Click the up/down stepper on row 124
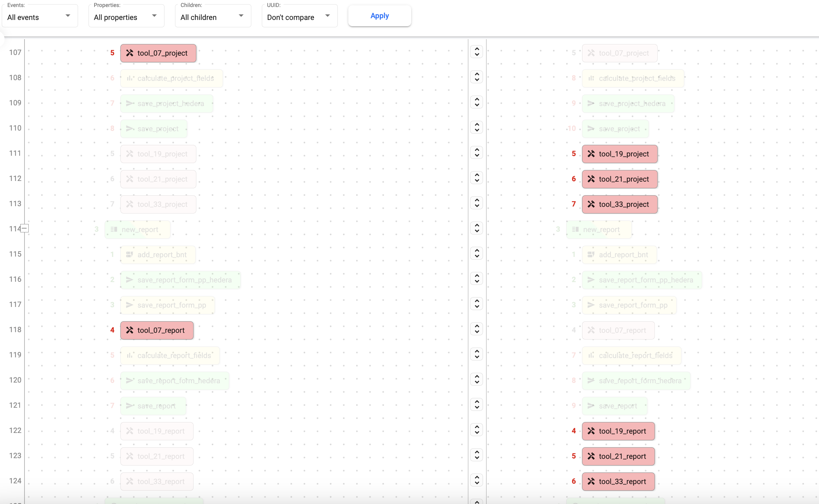Image resolution: width=819 pixels, height=504 pixels. pos(477,480)
